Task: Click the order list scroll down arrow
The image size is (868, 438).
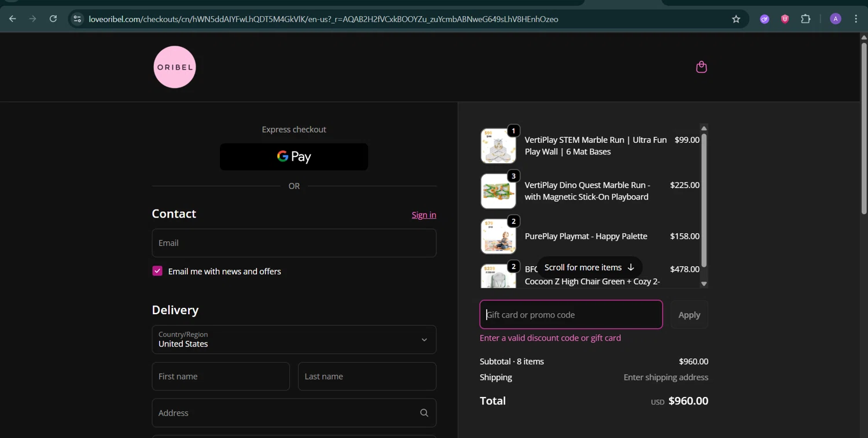Action: (x=704, y=284)
